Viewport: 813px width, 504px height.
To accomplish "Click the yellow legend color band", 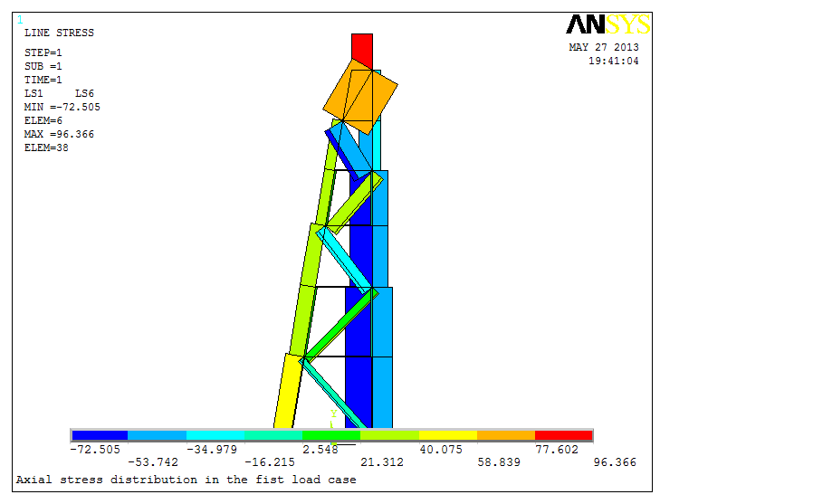I will (448, 435).
